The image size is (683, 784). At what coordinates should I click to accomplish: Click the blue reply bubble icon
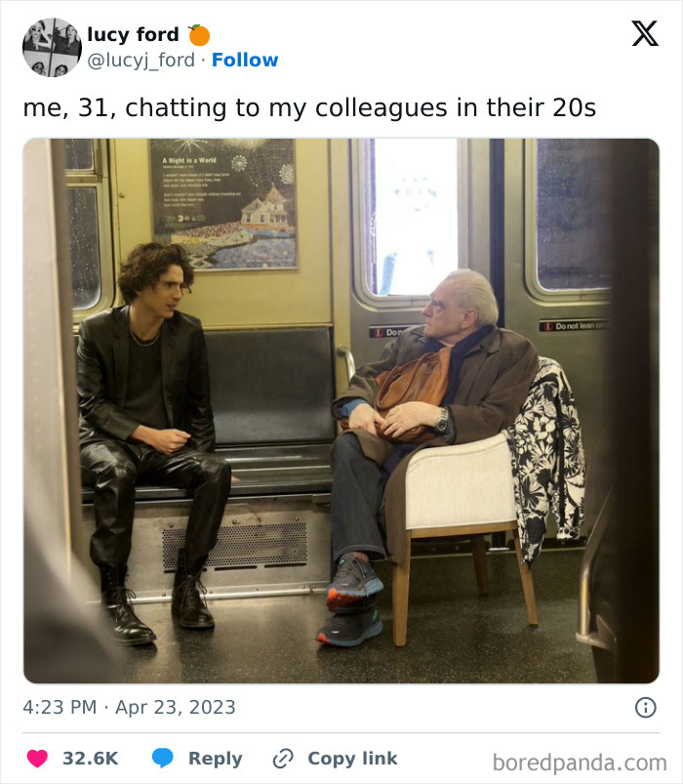pos(163,758)
